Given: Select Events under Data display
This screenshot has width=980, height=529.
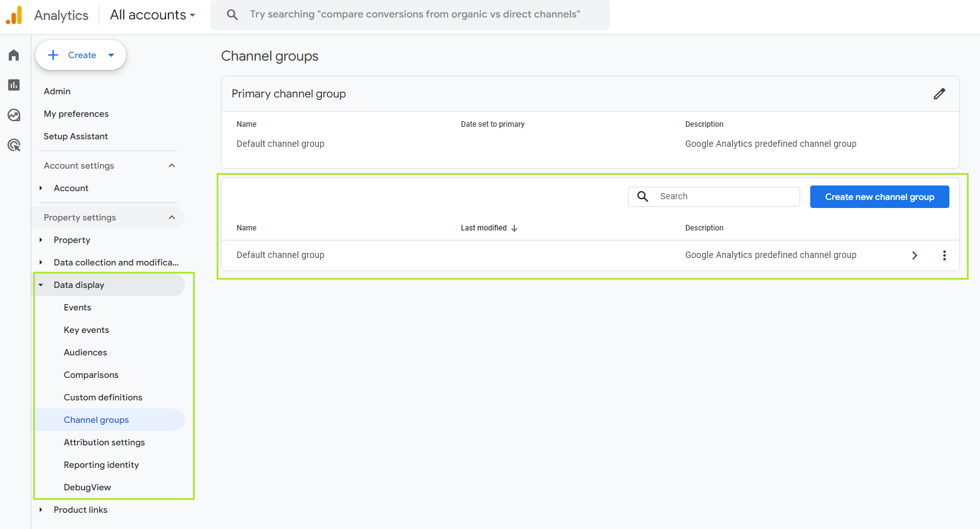Looking at the screenshot, I should 77,307.
